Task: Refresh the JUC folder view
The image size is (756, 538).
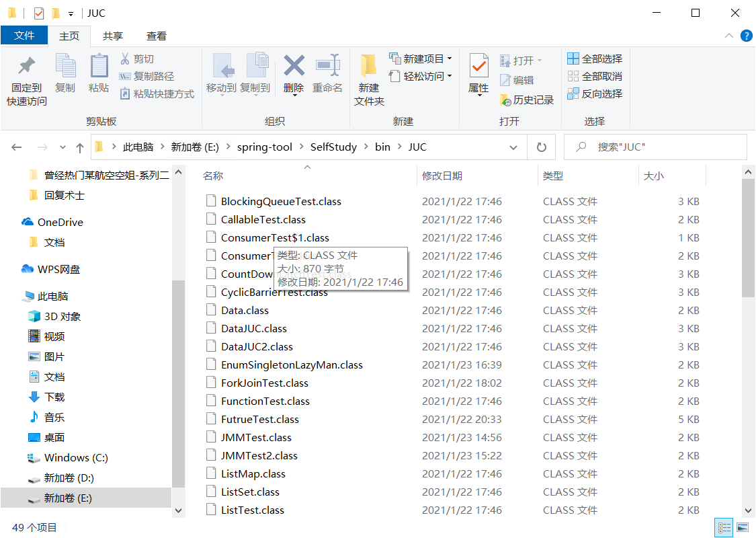Action: tap(542, 147)
